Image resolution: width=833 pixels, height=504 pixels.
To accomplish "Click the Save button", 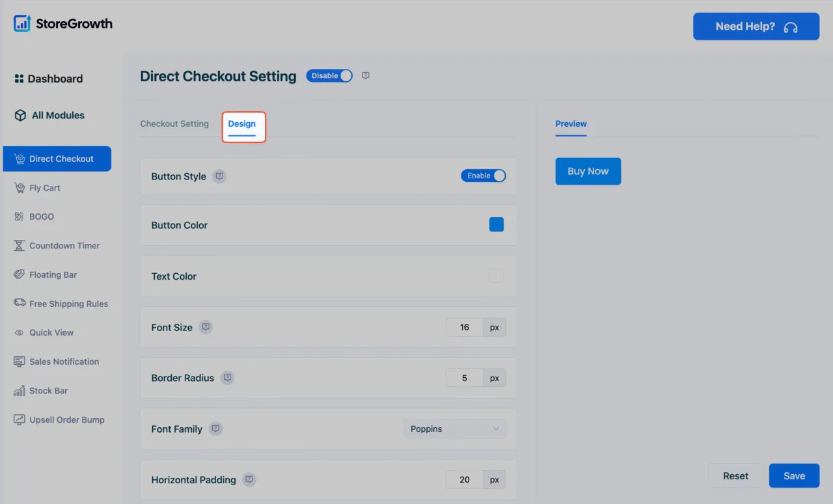I will 794,476.
